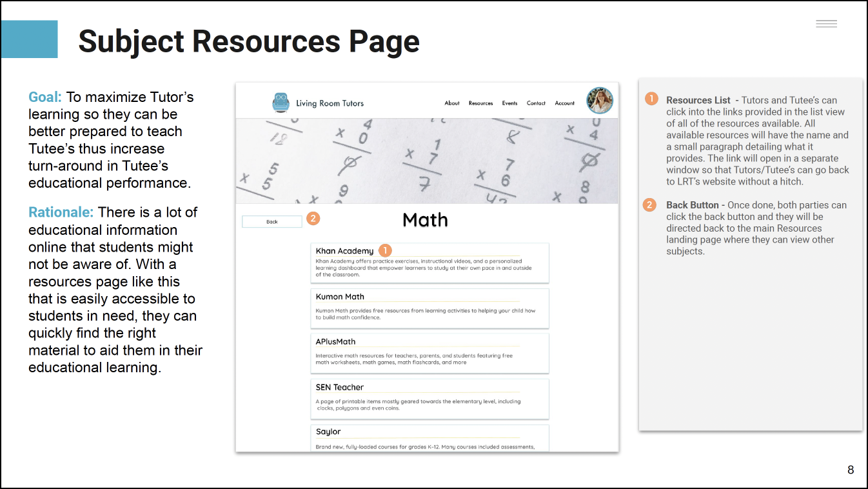The width and height of the screenshot is (868, 489).
Task: Click the Saylor description text
Action: (x=425, y=447)
